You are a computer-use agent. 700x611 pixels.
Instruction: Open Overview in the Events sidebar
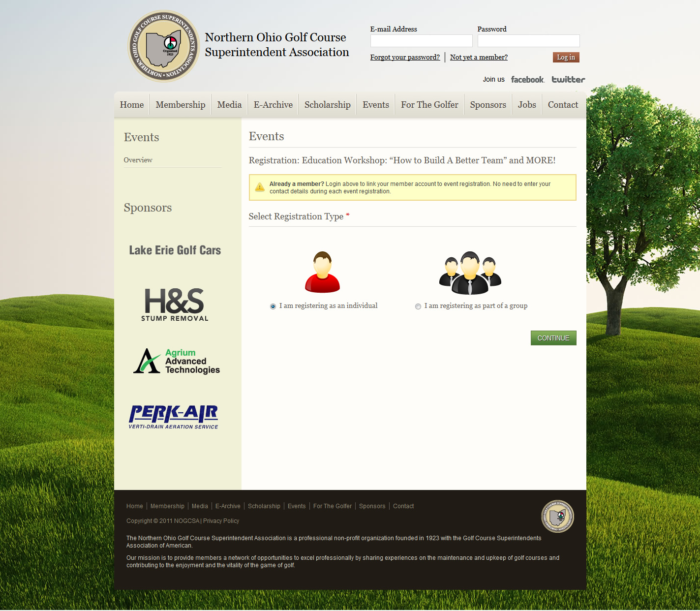tap(138, 160)
